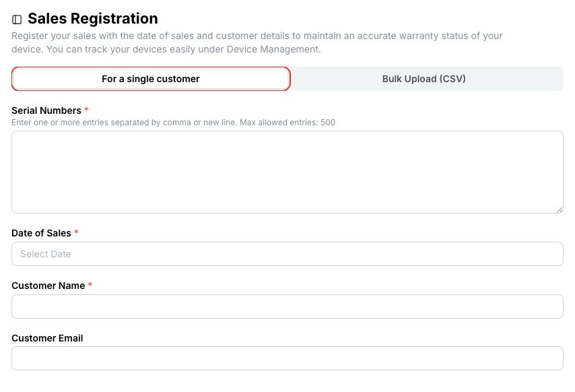The image size is (575, 392).
Task: Open the Date of Sales picker
Action: coord(287,254)
